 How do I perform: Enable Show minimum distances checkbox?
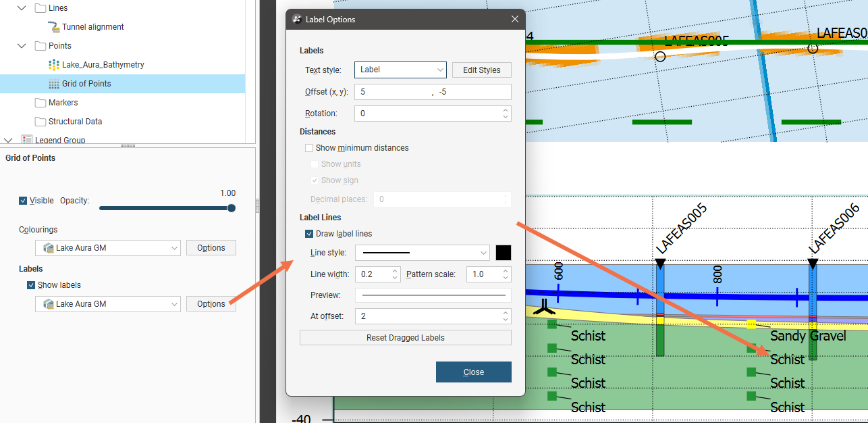[309, 148]
